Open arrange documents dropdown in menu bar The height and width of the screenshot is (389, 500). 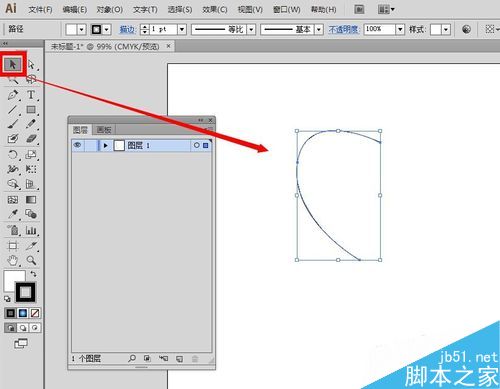[386, 9]
